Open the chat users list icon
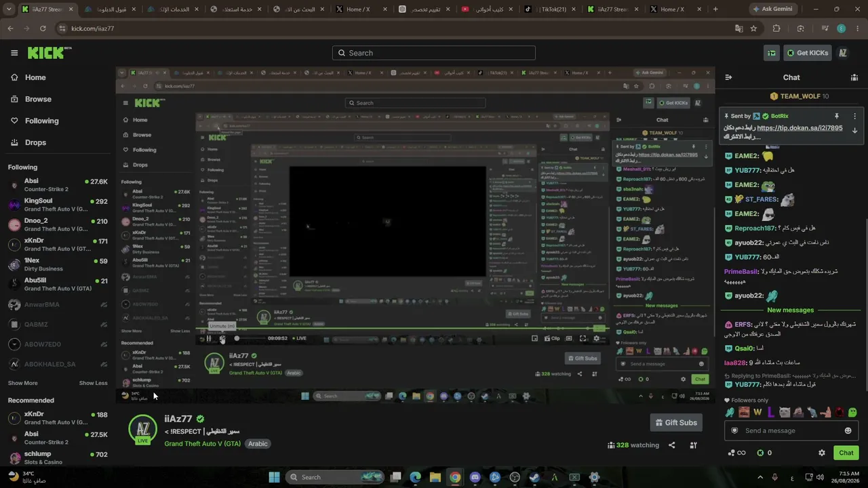 coord(854,77)
